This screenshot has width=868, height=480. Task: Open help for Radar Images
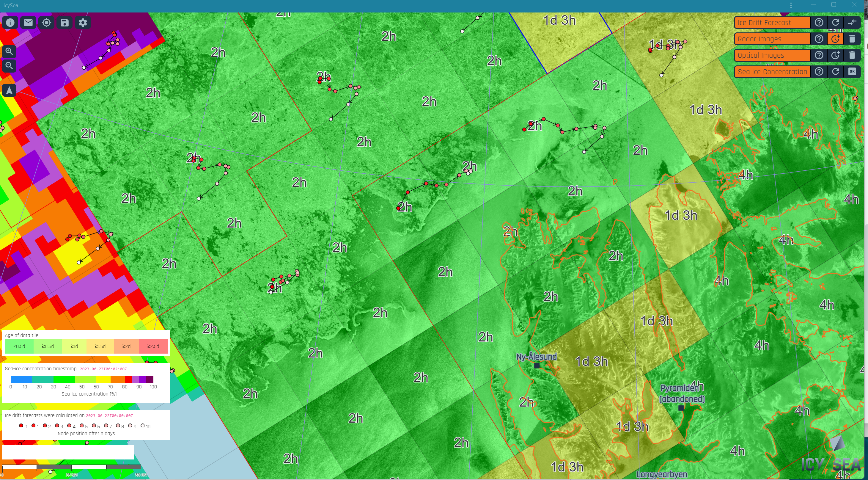tap(819, 39)
